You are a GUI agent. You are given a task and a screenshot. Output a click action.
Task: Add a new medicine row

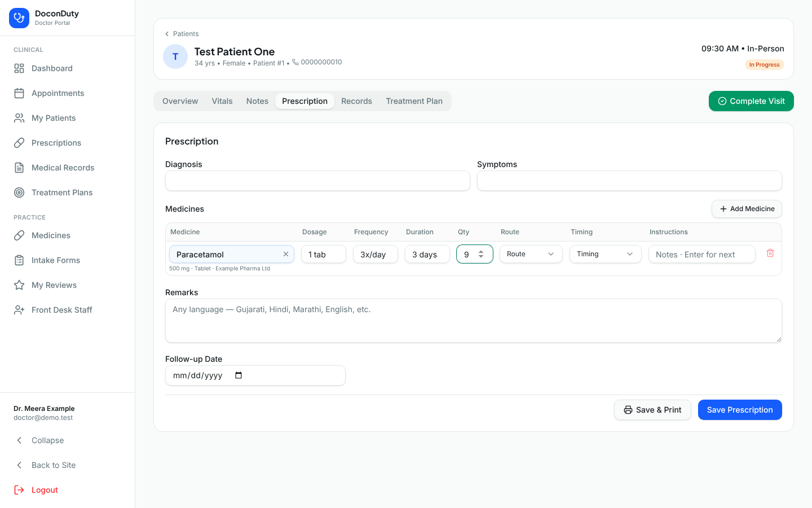pos(747,209)
